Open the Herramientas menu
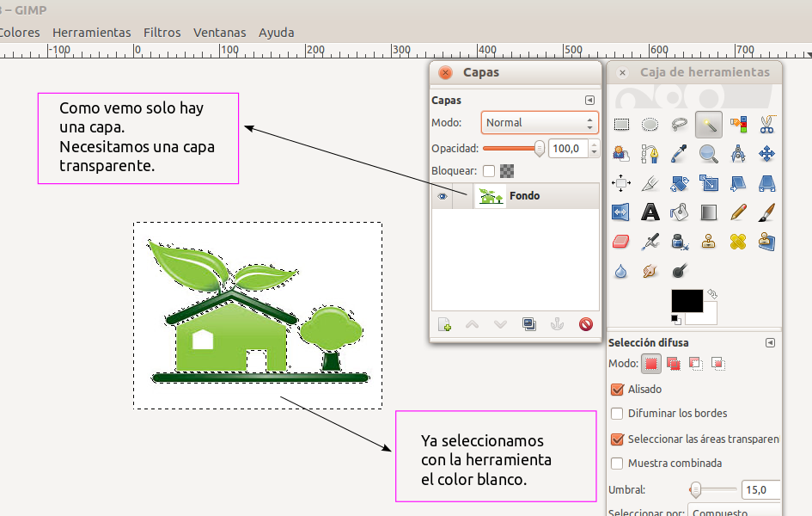The height and width of the screenshot is (516, 812). [x=92, y=33]
